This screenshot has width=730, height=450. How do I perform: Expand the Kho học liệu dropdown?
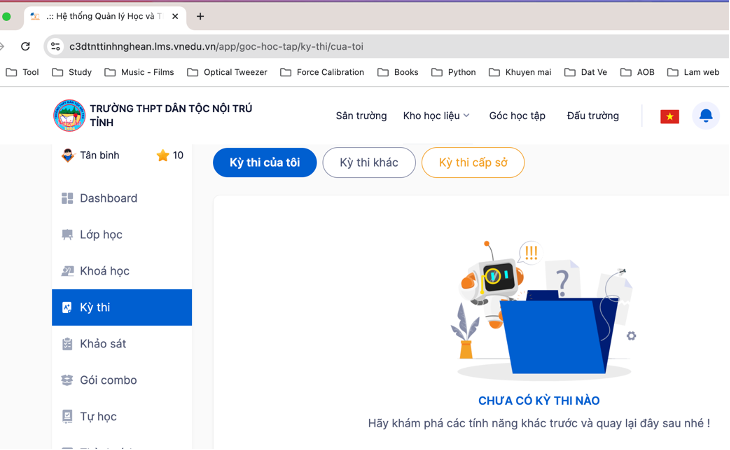coord(436,116)
